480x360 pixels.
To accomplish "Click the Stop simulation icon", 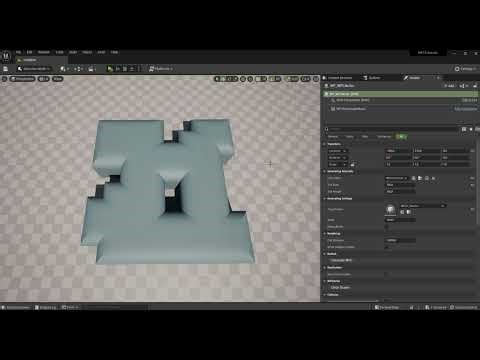I will point(125,69).
